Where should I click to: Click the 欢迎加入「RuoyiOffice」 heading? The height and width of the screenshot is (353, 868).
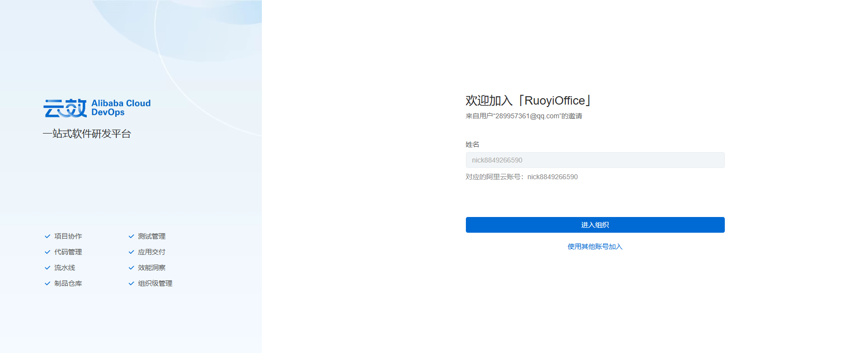pos(529,101)
